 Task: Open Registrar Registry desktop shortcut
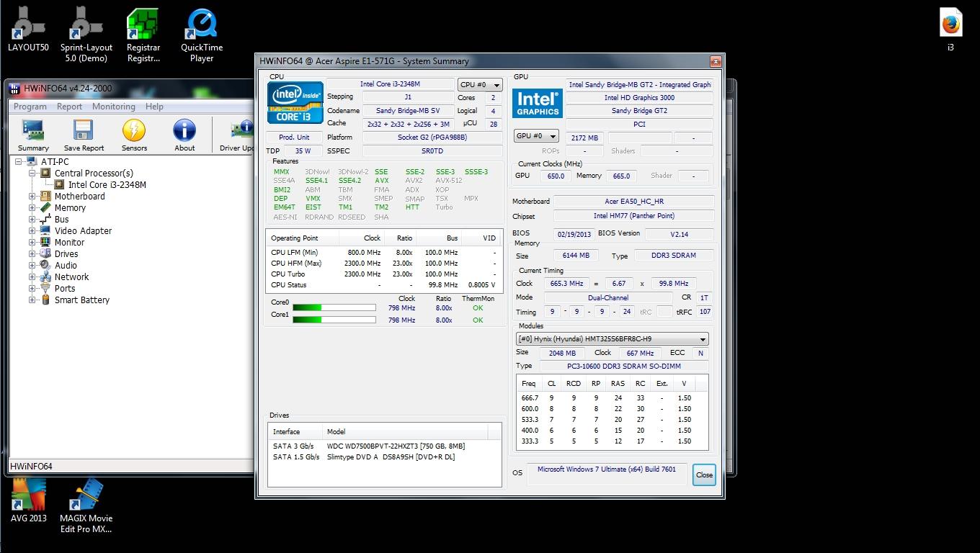(143, 34)
